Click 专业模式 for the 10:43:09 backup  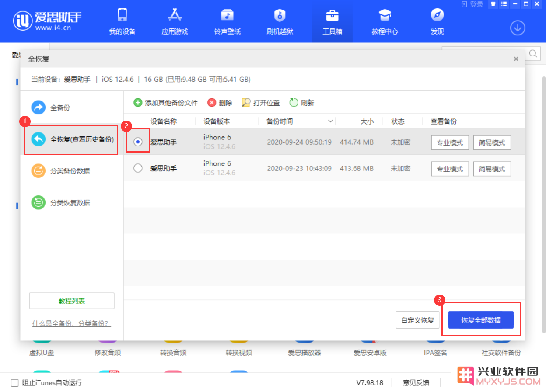point(450,169)
